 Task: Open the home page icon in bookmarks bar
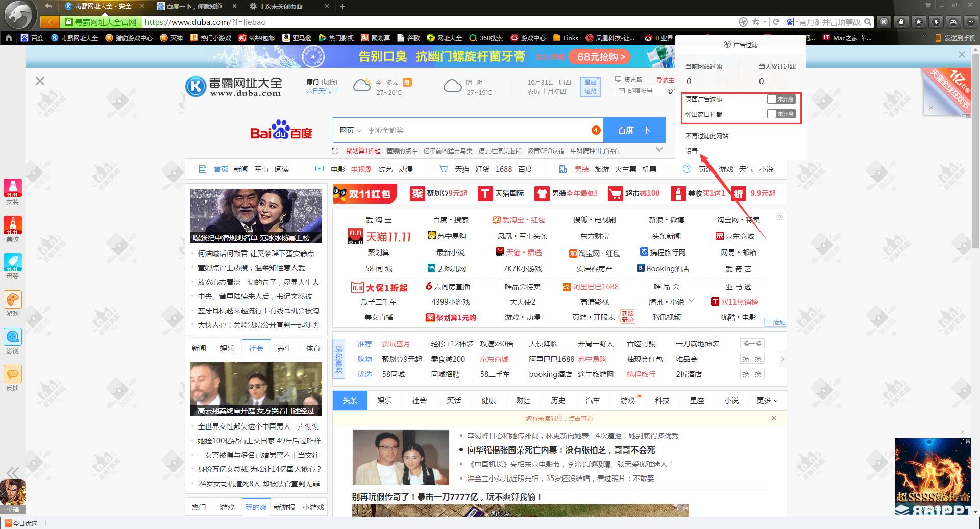[x=9, y=38]
